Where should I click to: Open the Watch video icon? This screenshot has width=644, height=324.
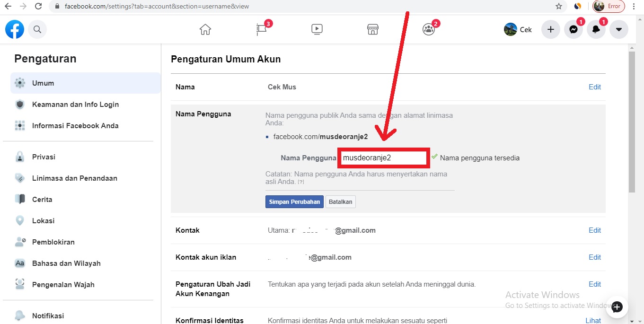317,29
